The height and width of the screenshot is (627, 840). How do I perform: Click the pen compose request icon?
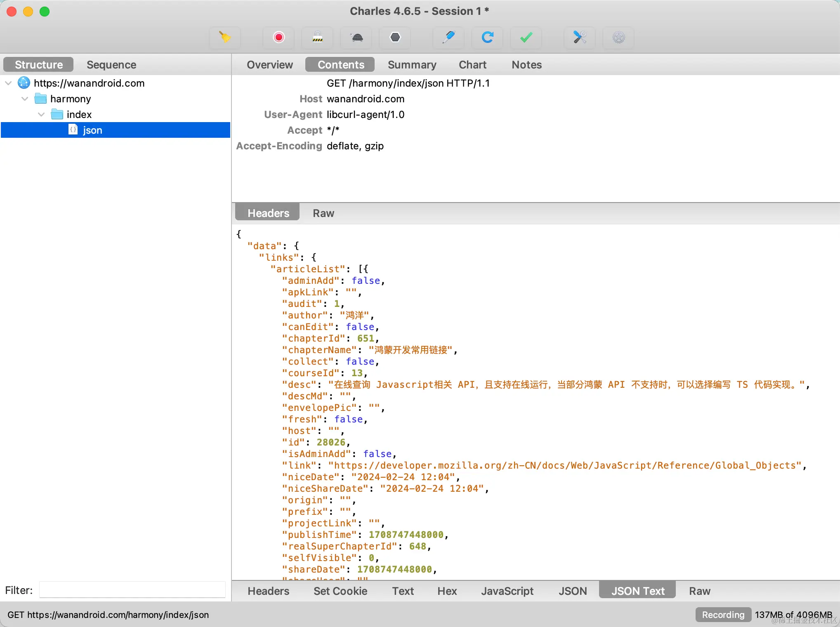coord(448,38)
